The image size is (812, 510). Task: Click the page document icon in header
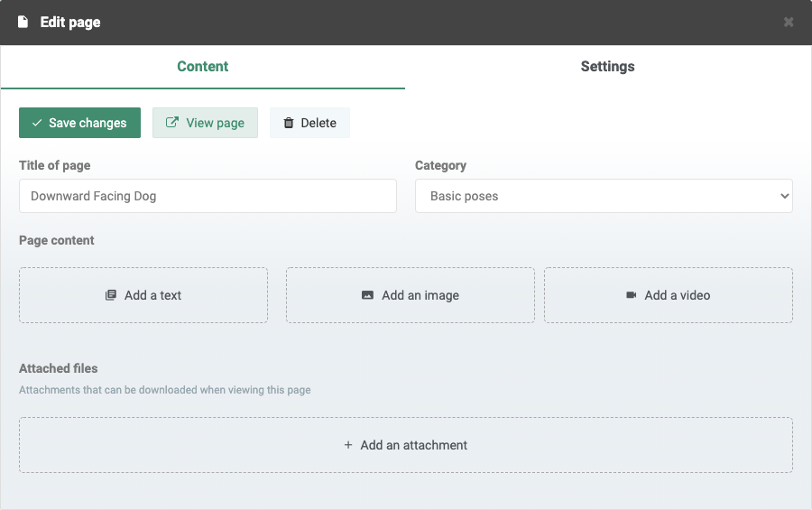coord(23,22)
